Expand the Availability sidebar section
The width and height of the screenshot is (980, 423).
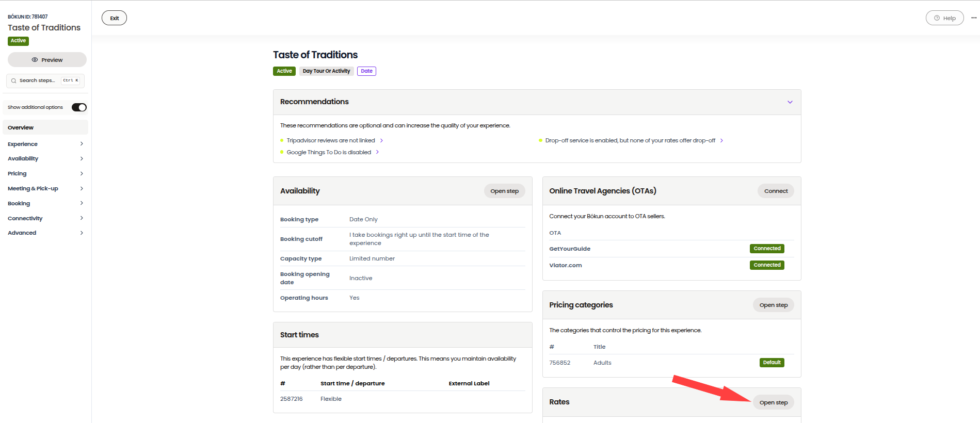coord(45,158)
